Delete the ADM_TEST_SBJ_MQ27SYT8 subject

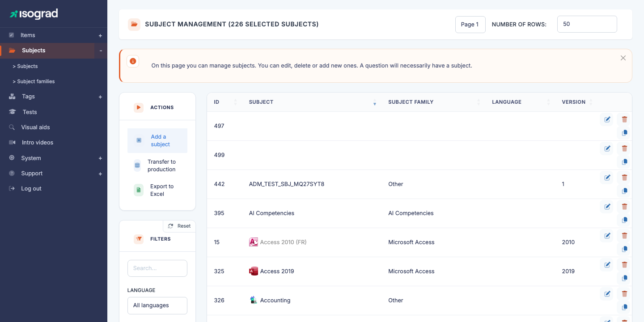(624, 178)
